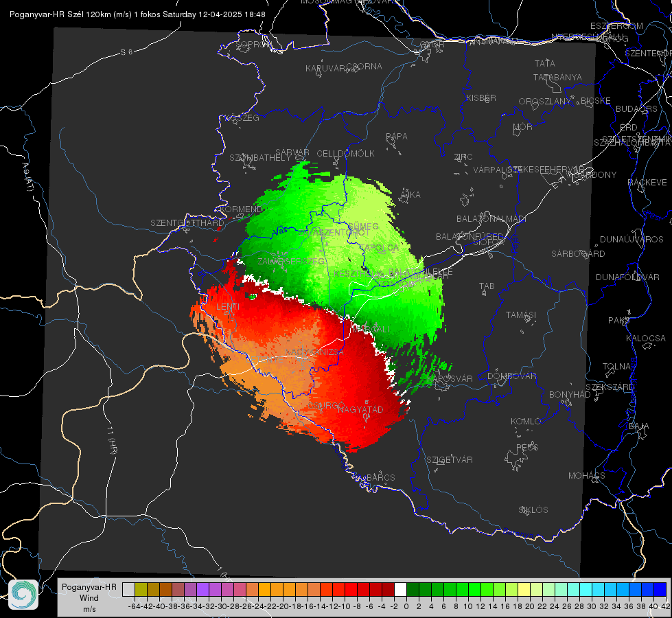Select the SUMEG town label
The image size is (672, 618).
point(363,227)
